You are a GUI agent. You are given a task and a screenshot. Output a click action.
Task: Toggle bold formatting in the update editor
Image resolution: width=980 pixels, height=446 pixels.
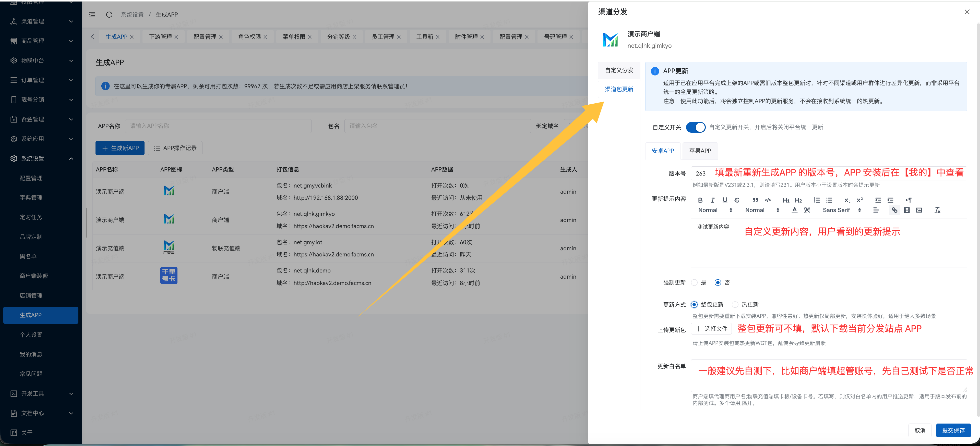[700, 200]
